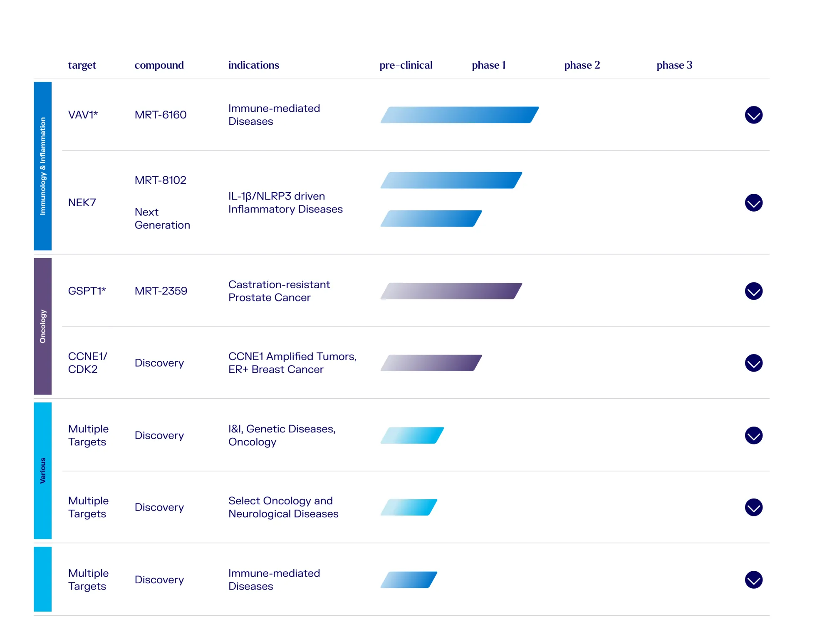Click Castration-resistant Prostate Cancer indication text
Viewport: 832px width, 644px height.
pos(279,291)
